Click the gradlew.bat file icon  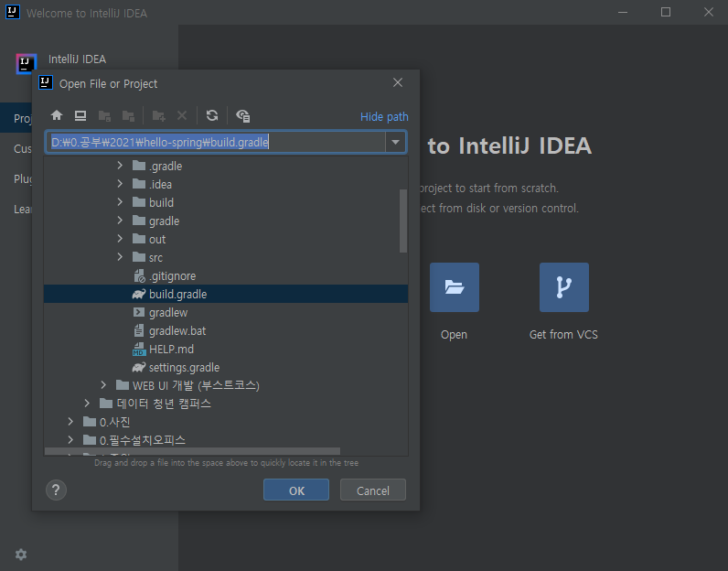(139, 331)
